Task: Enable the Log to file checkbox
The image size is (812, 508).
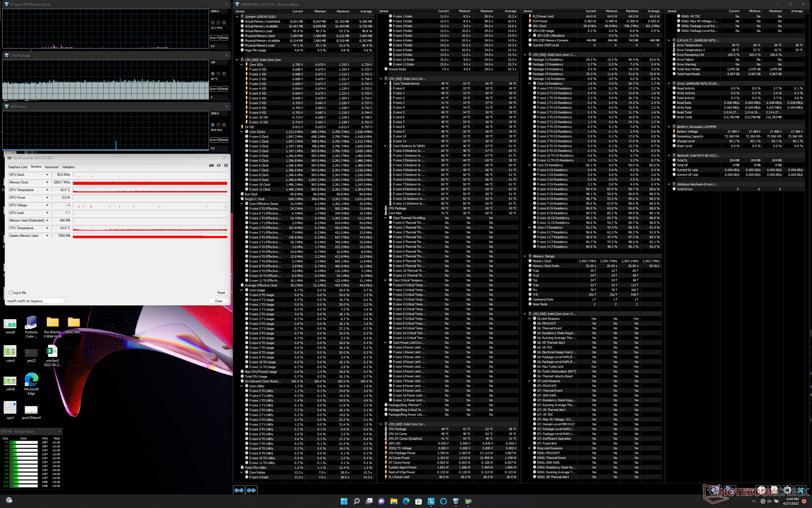Action: click(11, 293)
